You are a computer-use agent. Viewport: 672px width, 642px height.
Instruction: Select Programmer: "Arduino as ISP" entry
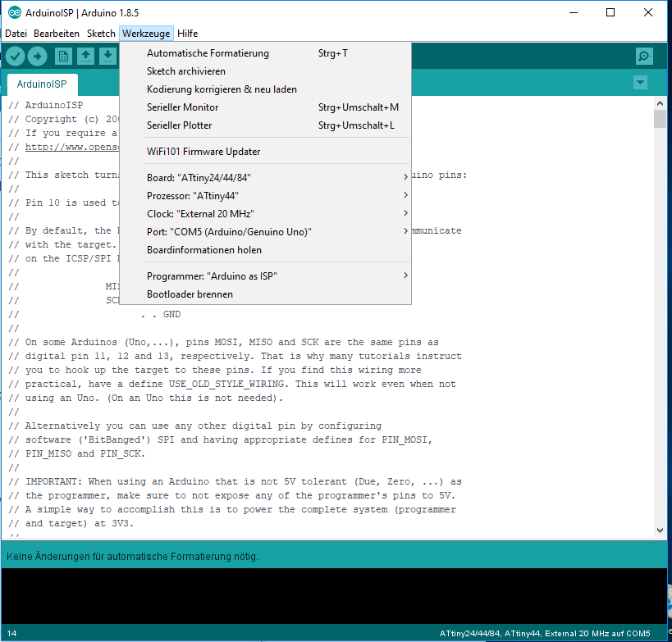tap(265, 275)
